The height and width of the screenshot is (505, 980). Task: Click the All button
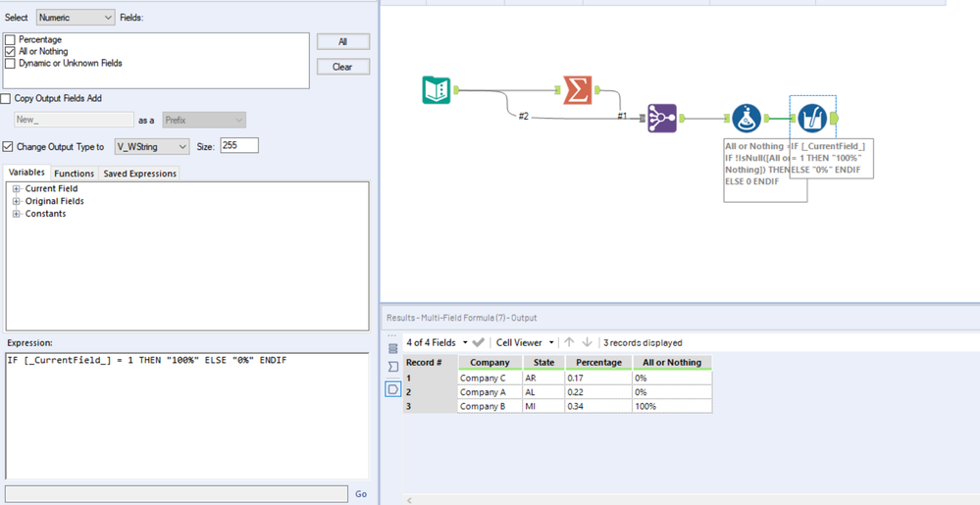coord(343,42)
